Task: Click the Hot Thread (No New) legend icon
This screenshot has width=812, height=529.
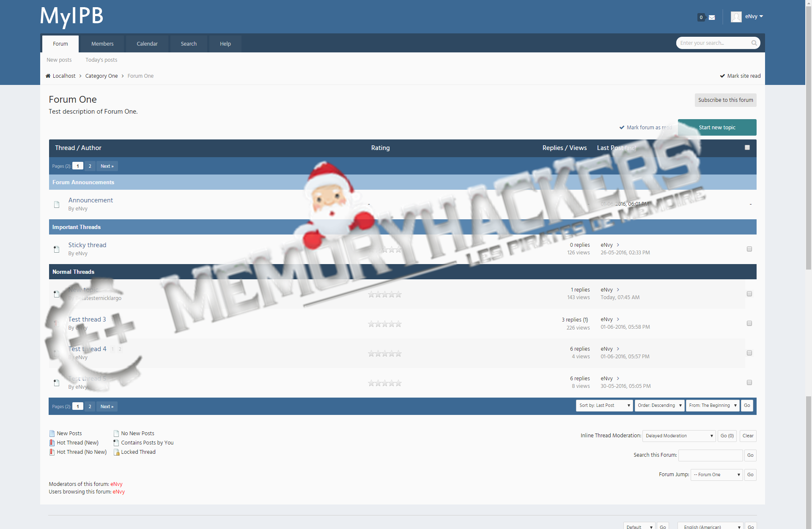Action: coord(52,452)
